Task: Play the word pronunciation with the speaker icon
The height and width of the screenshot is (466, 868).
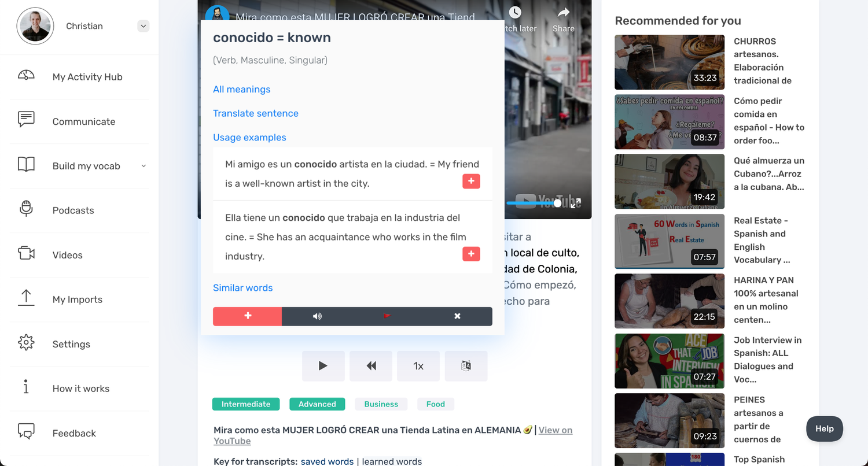Action: (x=317, y=316)
